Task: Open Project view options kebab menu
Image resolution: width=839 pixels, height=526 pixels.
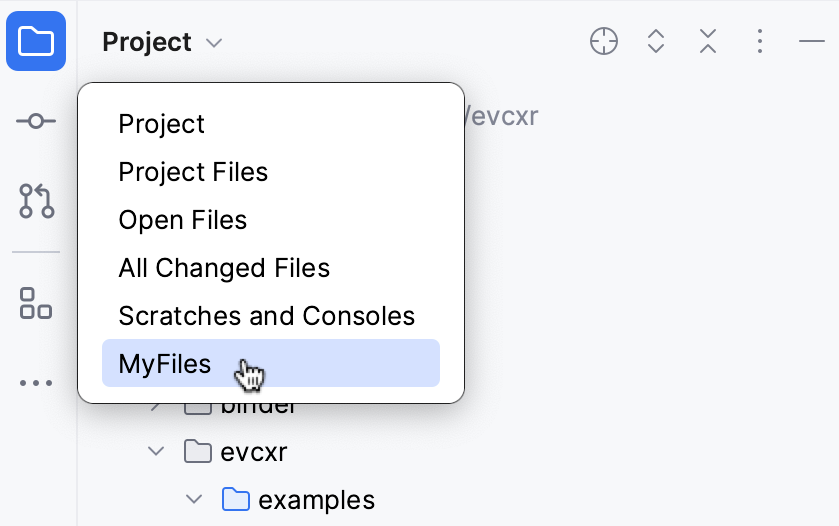Action: [x=760, y=41]
